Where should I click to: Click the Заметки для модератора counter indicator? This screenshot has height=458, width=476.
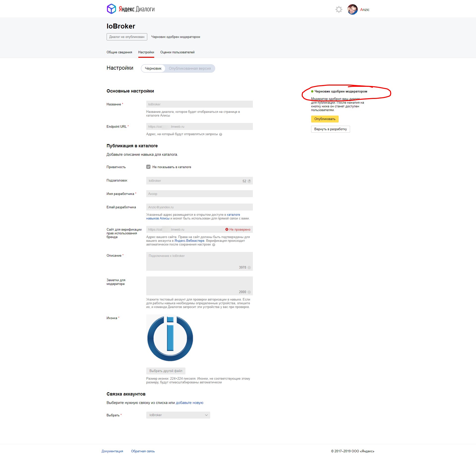pyautogui.click(x=249, y=292)
